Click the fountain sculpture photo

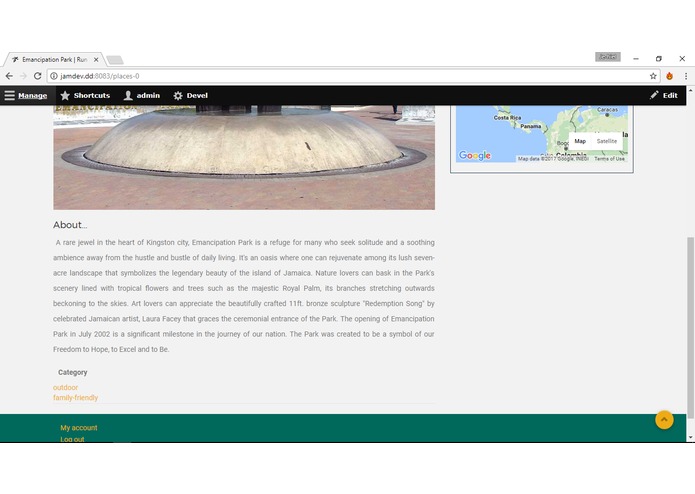(244, 157)
